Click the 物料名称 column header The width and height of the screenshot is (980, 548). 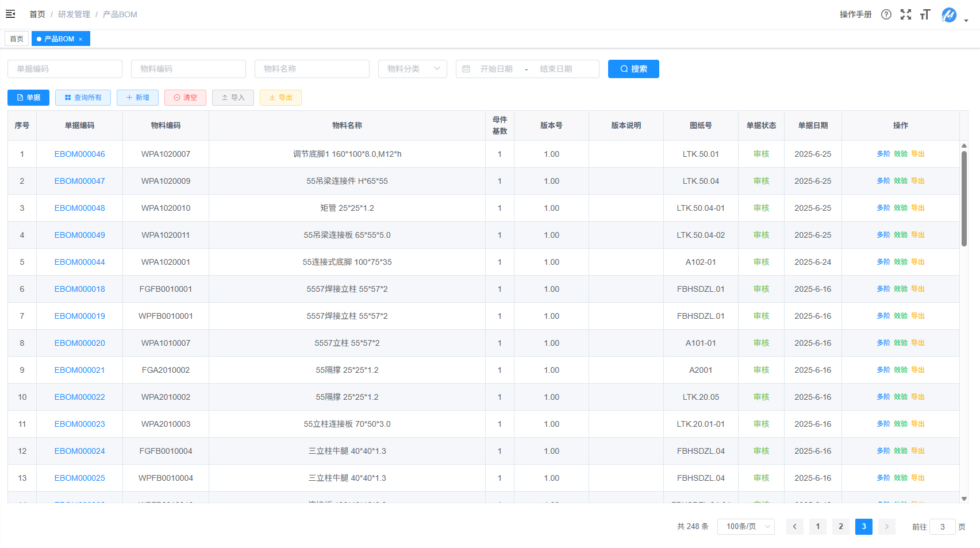tap(347, 125)
